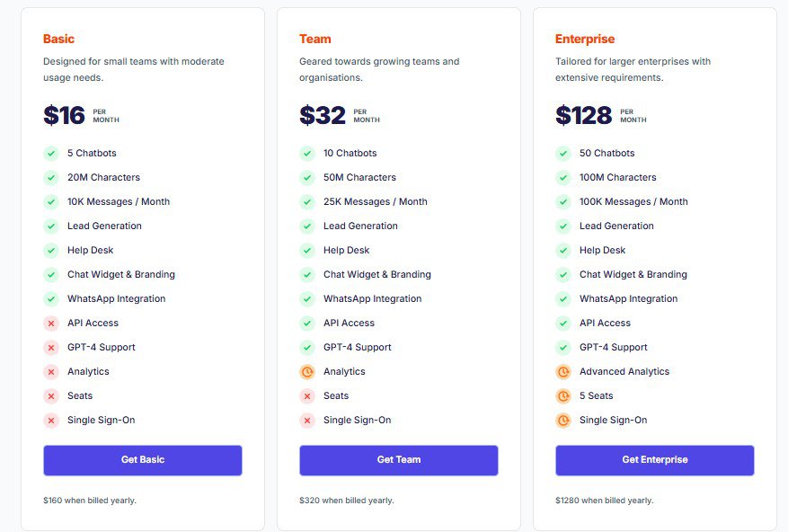Image resolution: width=788 pixels, height=532 pixels.
Task: Click the clock icon next to 5 Seats
Action: (563, 395)
